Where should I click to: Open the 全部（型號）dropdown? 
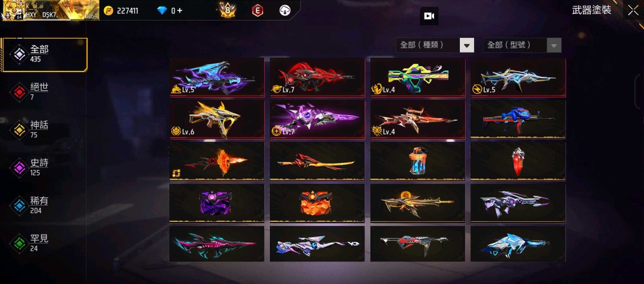pos(522,45)
